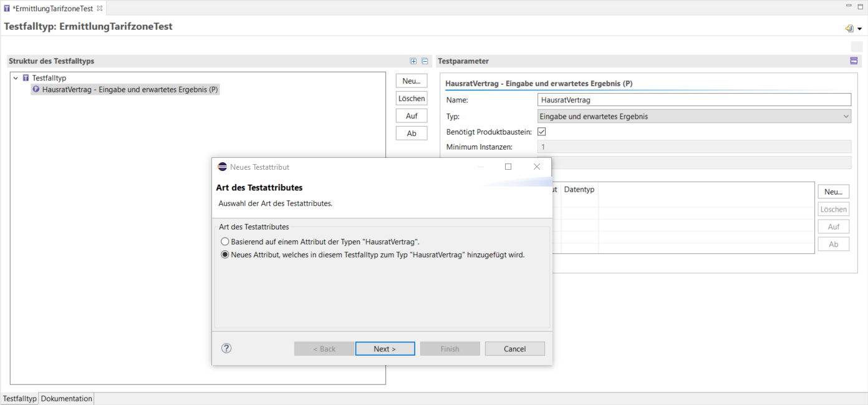Open the Typ dropdown list

click(x=846, y=116)
